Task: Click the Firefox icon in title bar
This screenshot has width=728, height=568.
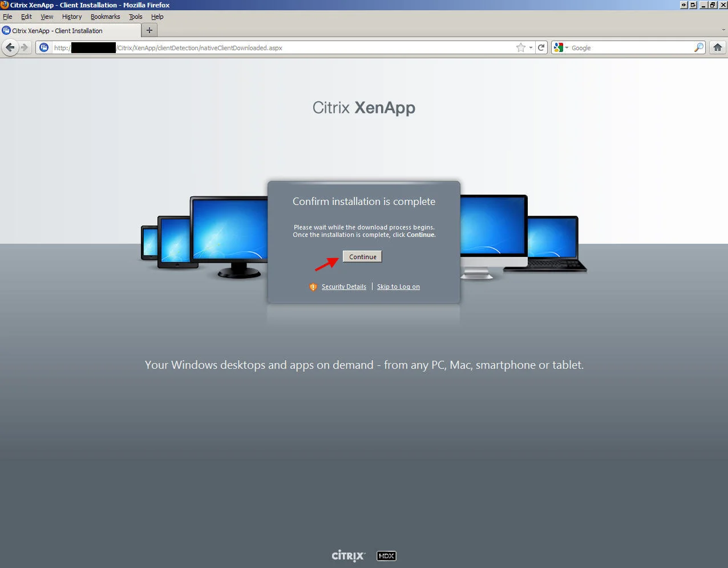Action: coord(5,5)
